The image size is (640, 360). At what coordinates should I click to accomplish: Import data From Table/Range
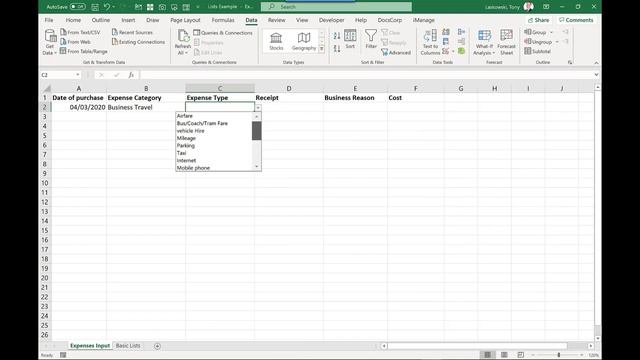[x=84, y=51]
